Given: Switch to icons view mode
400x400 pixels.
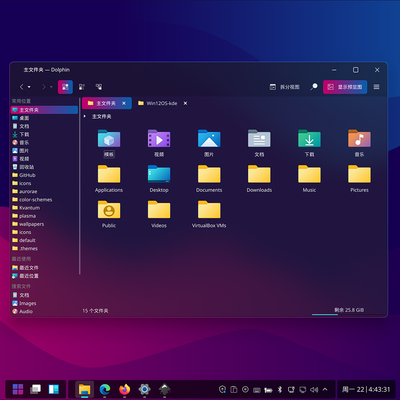Looking at the screenshot, I should 65,87.
